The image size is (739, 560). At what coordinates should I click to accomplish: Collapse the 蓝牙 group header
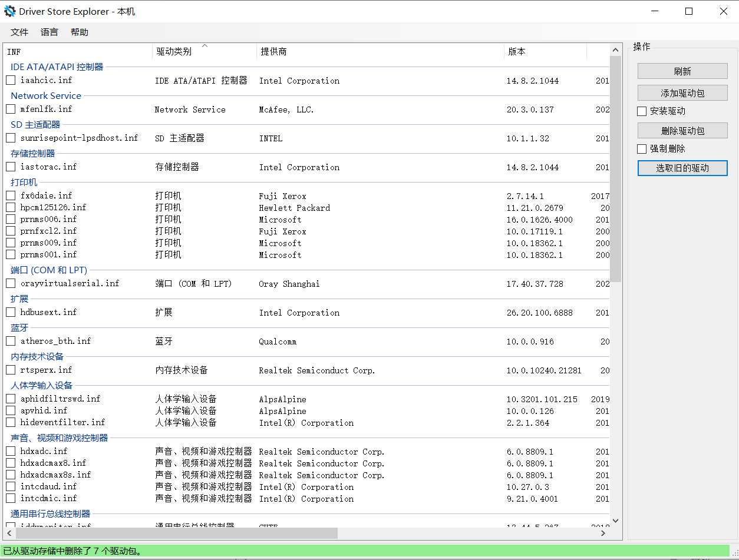19,327
